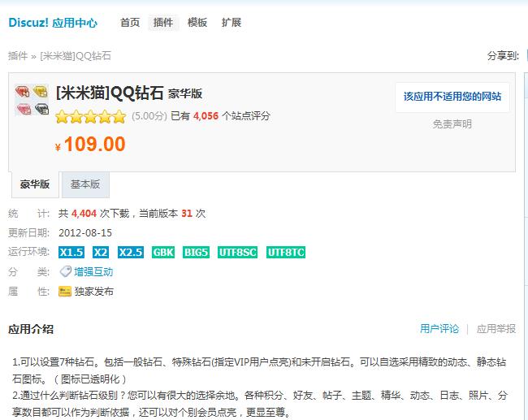Click the exclusive release card icon
This screenshot has height=420, width=528.
click(65, 292)
